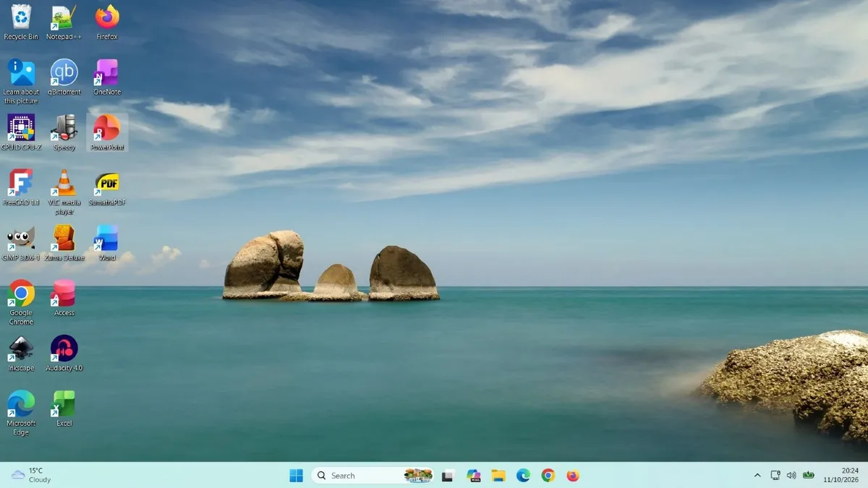Select the Excel desktop shortcut
The image size is (868, 488).
(64, 409)
